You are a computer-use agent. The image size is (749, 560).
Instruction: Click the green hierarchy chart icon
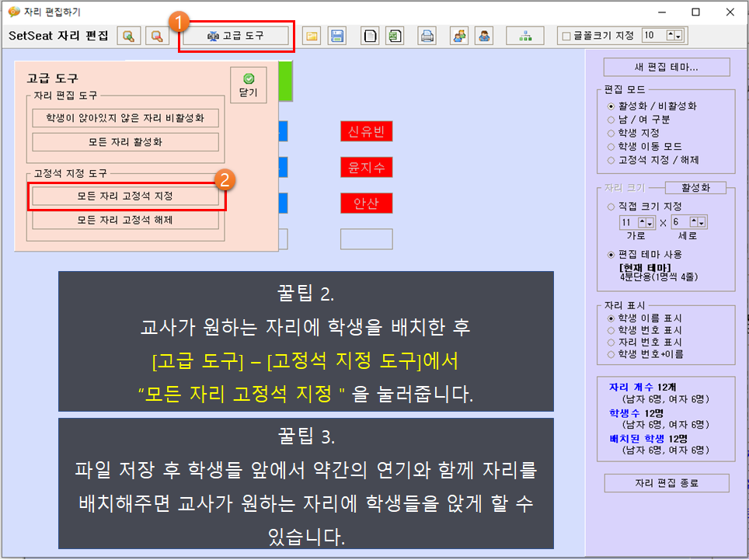(x=525, y=36)
